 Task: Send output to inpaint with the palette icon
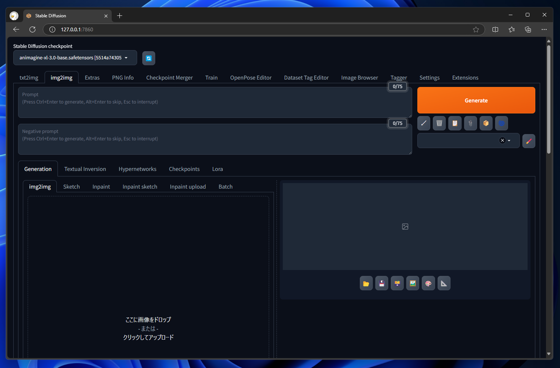click(x=428, y=283)
